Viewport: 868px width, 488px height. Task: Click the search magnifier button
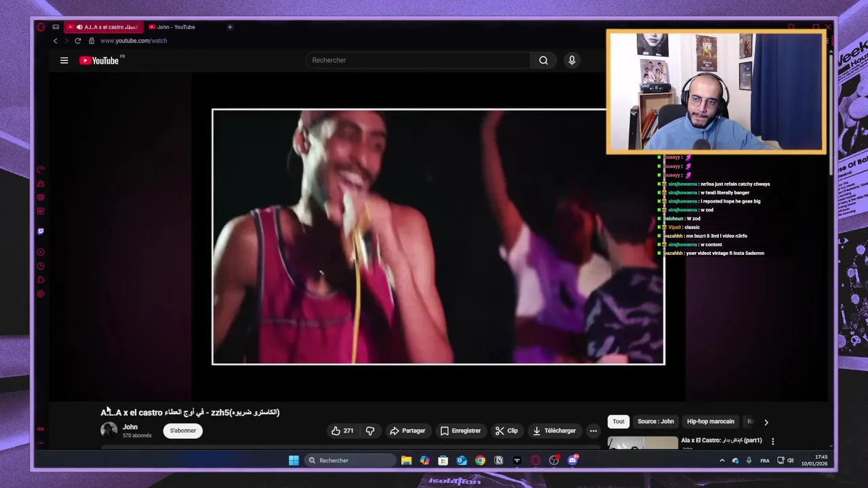click(x=543, y=60)
